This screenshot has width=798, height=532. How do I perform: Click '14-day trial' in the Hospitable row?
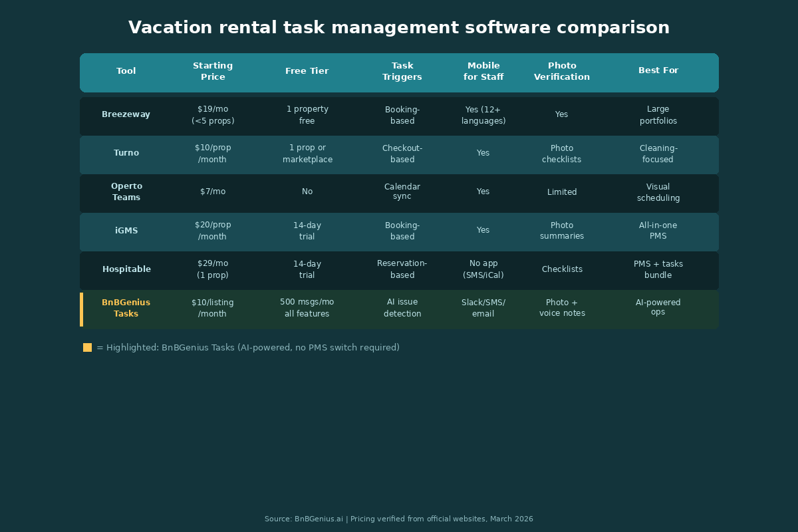[307, 269]
